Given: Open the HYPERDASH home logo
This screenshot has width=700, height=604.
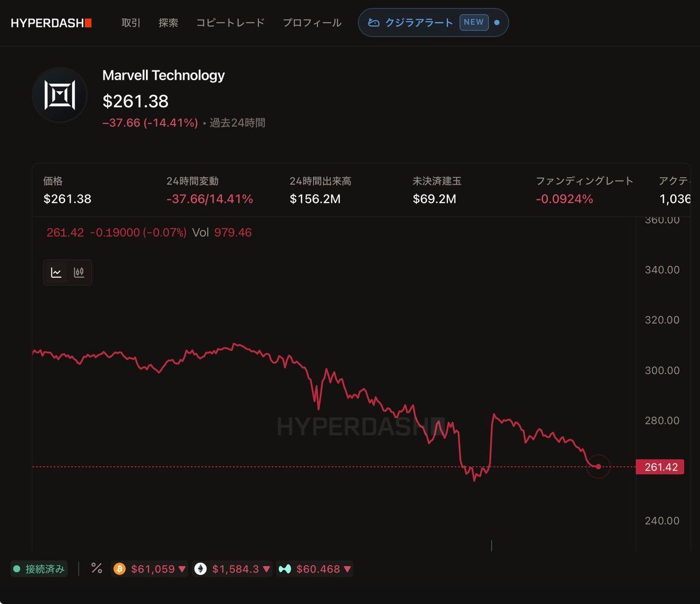Looking at the screenshot, I should pyautogui.click(x=51, y=23).
